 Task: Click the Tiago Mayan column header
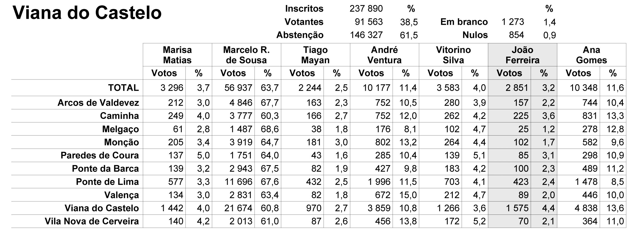pyautogui.click(x=315, y=55)
